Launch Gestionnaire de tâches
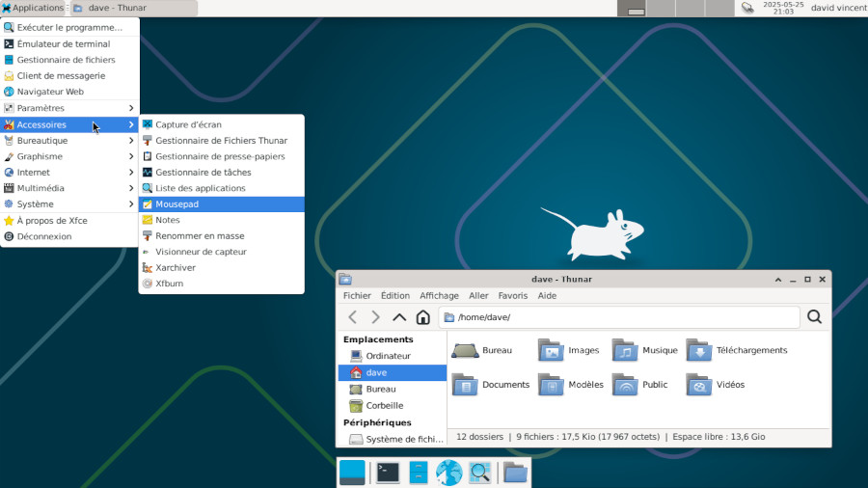Viewport: 868px width, 488px height. 222,172
